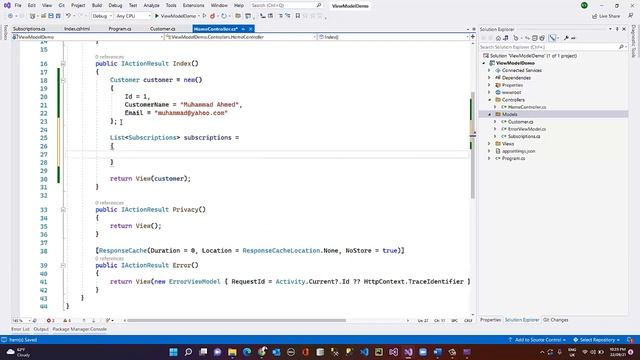The height and width of the screenshot is (360, 640).
Task: Open the Error List tab
Action: coord(20,329)
